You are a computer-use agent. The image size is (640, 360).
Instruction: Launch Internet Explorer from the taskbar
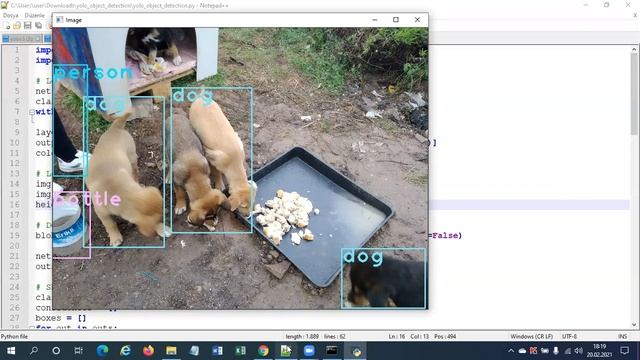pyautogui.click(x=125, y=351)
